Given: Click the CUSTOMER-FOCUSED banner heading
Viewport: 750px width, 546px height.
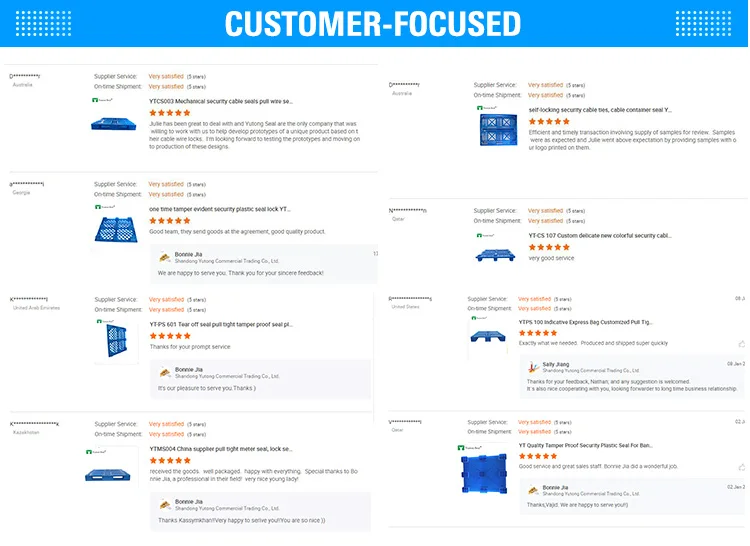Looking at the screenshot, I should (x=373, y=24).
